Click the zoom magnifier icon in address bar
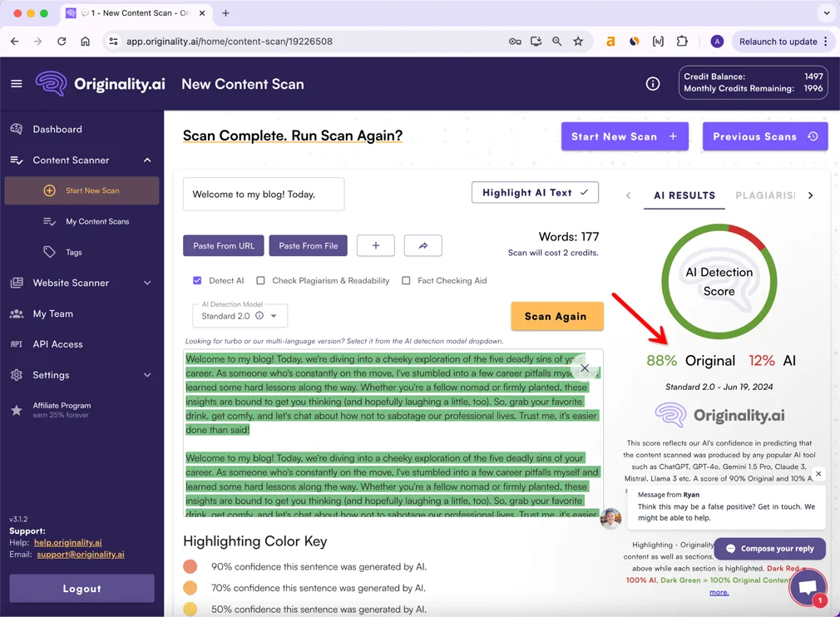The width and height of the screenshot is (840, 617). (557, 42)
